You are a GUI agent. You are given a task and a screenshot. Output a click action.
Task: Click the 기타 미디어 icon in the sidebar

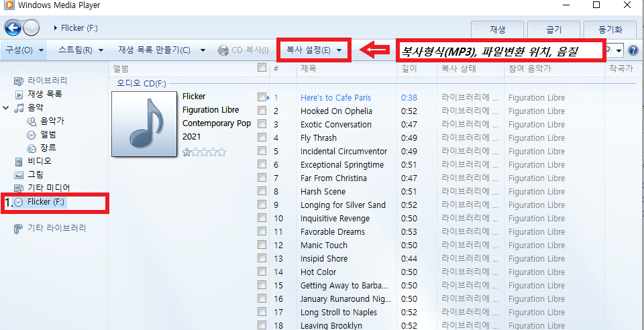tap(19, 188)
